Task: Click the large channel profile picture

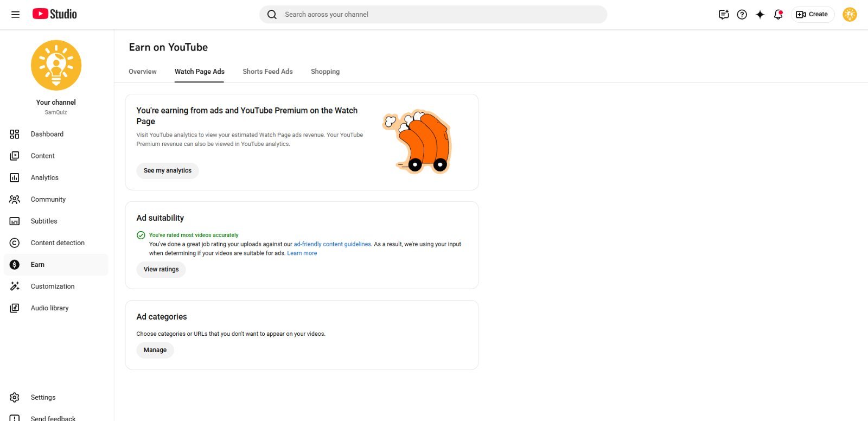Action: pos(56,65)
